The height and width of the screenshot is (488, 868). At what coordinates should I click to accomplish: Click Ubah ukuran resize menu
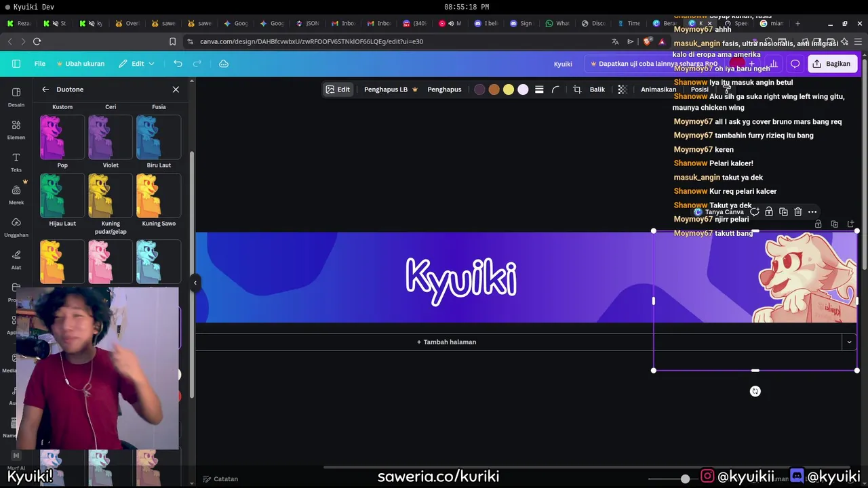(x=80, y=64)
